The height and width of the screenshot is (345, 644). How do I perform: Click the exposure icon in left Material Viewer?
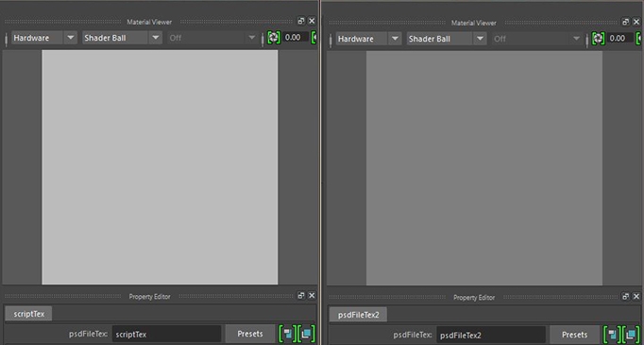coord(274,38)
